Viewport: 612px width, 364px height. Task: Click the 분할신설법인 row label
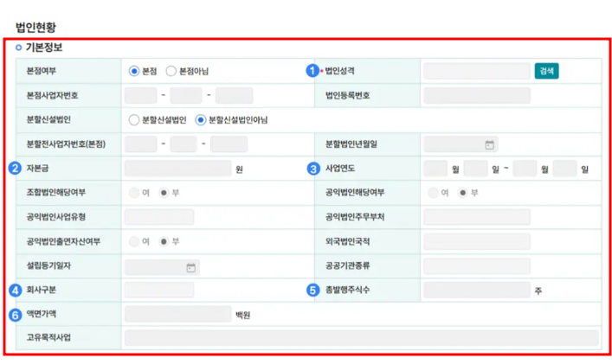[48, 119]
